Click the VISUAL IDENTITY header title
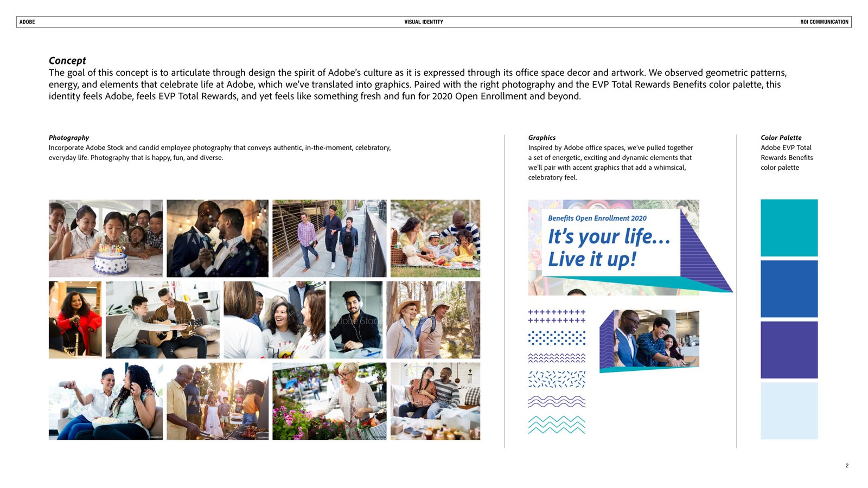Image resolution: width=868 pixels, height=488 pixels. 424,22
